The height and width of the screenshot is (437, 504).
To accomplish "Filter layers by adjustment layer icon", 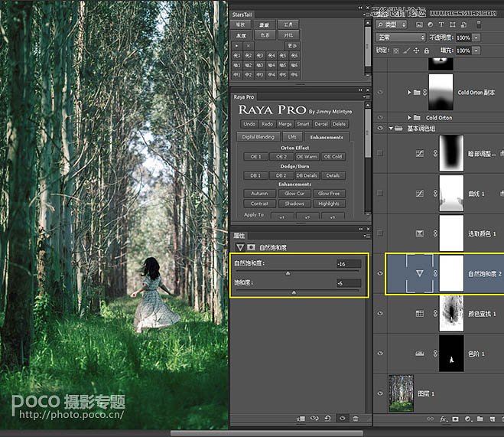I will point(431,24).
